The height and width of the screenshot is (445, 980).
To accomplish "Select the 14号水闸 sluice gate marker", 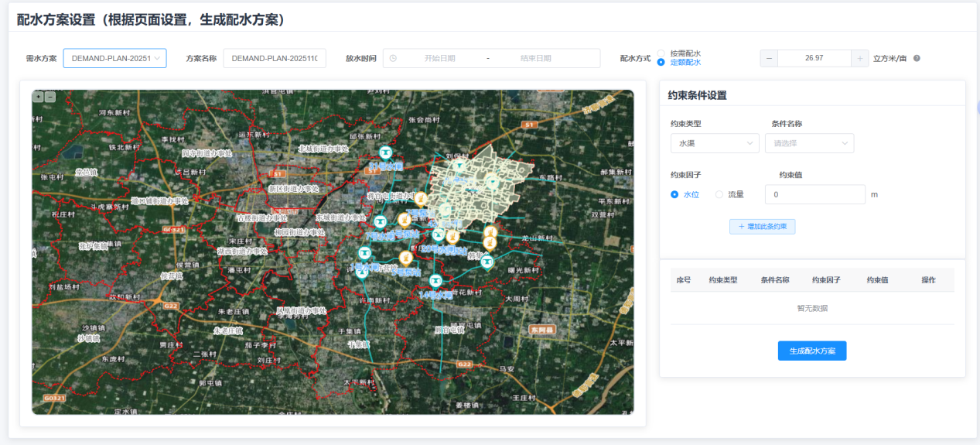I will (x=435, y=281).
